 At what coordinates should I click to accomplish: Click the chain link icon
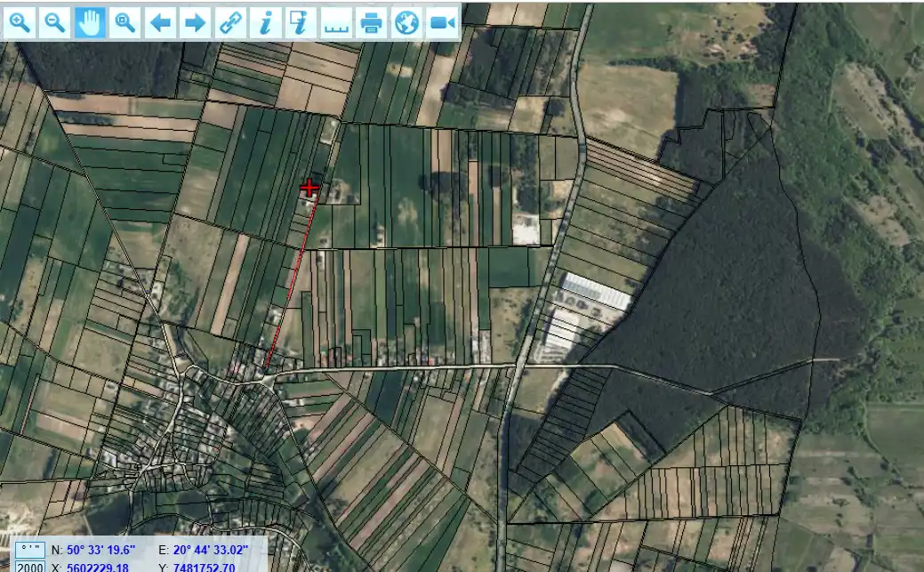(230, 23)
